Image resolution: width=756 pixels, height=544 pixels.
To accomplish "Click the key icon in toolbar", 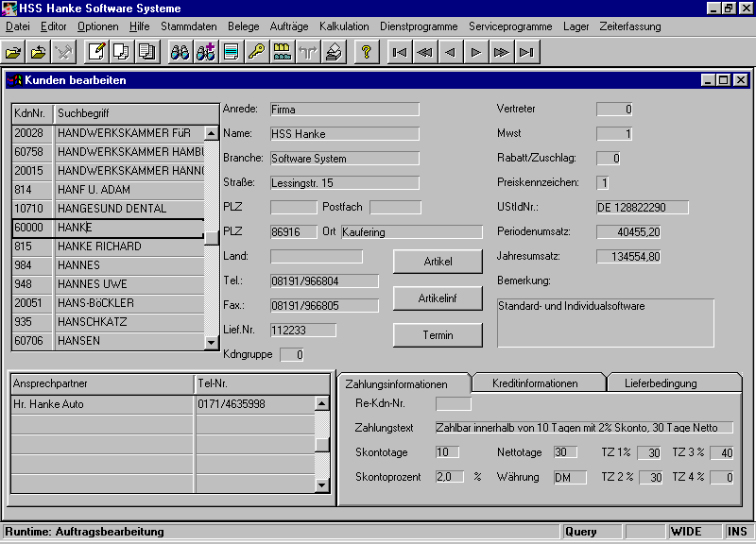I will click(256, 52).
